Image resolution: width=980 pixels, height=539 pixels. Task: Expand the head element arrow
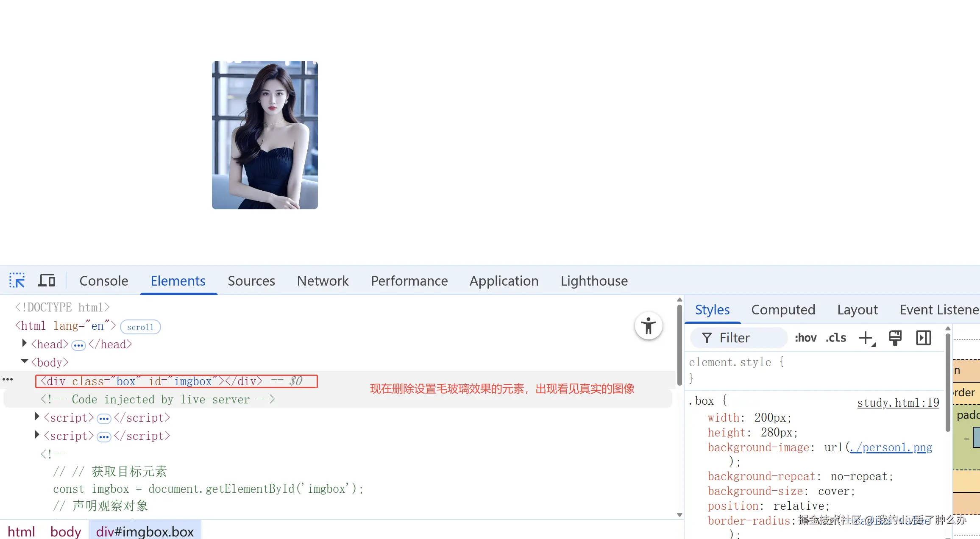[24, 343]
